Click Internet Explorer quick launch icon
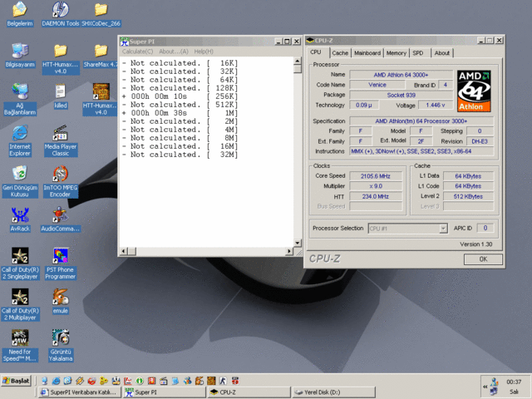The width and height of the screenshot is (532, 399). click(x=56, y=381)
